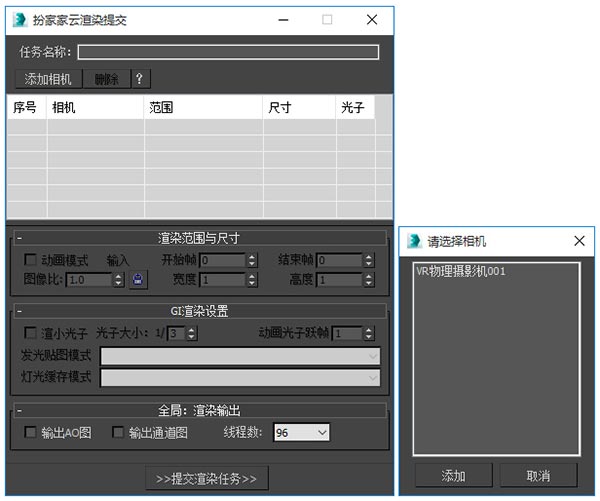Click the 序号 column header
The image size is (600, 501).
click(26, 107)
